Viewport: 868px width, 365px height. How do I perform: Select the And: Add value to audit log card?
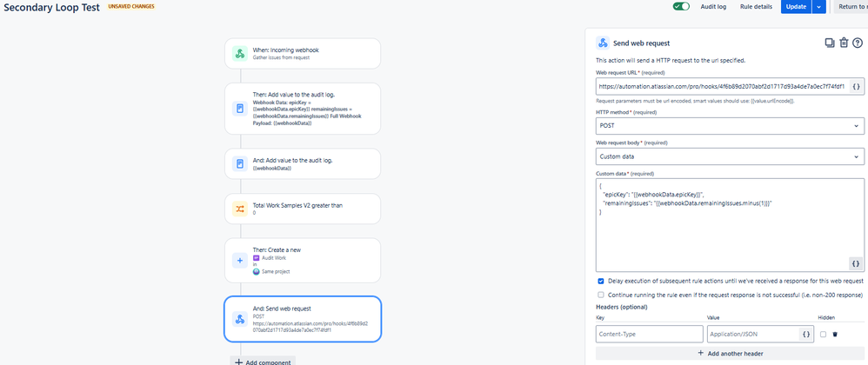[x=303, y=164]
